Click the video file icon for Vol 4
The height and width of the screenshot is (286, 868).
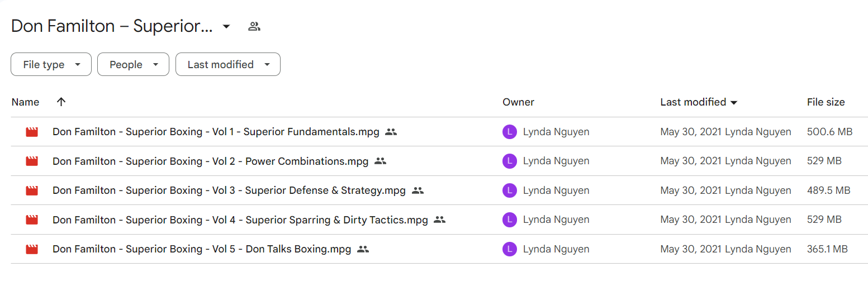[x=32, y=220]
